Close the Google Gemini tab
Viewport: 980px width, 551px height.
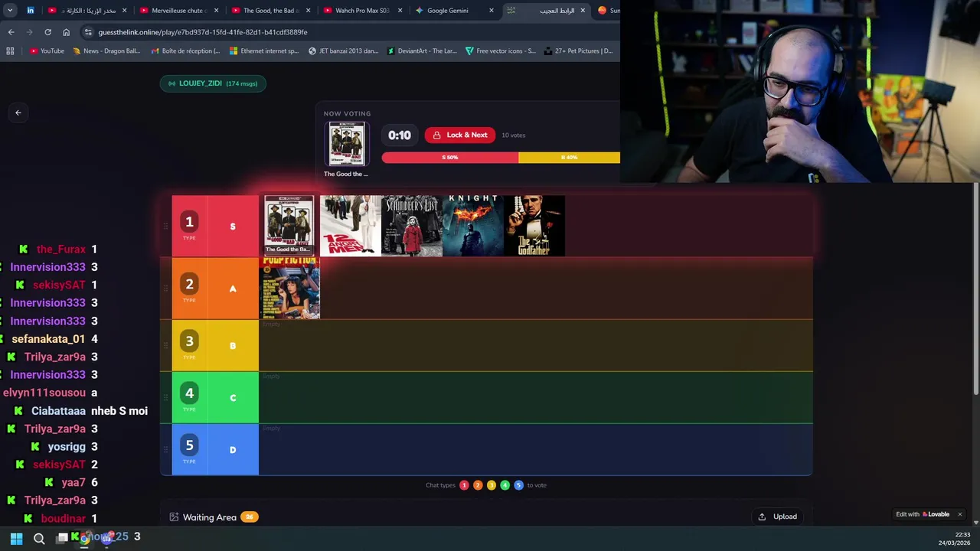point(492,11)
